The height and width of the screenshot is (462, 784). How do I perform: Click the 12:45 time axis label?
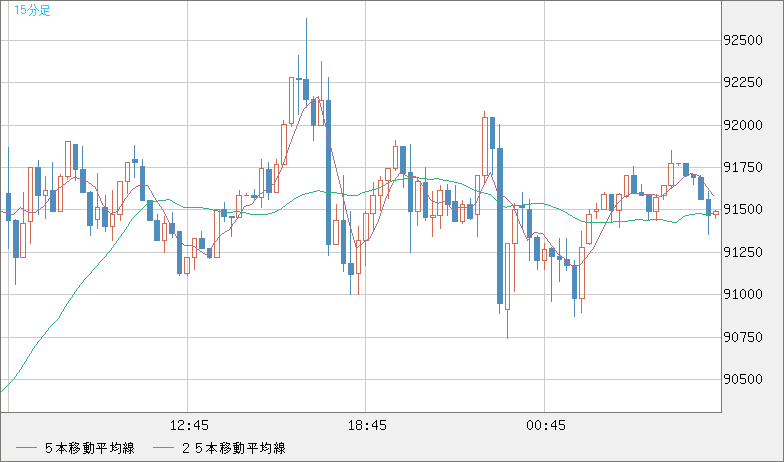189,426
